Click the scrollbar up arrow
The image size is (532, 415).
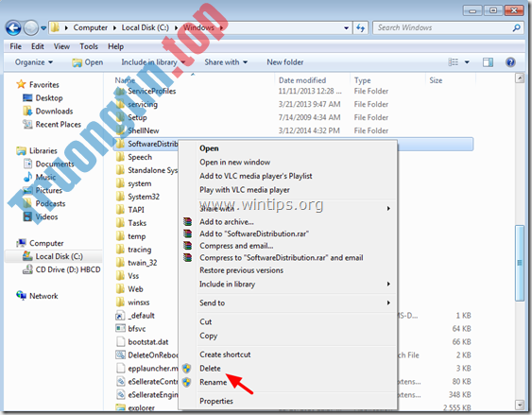click(x=520, y=78)
